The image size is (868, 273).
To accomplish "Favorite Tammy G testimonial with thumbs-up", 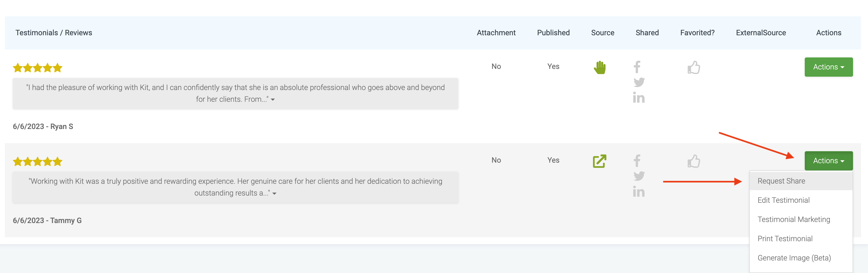I will pos(694,161).
